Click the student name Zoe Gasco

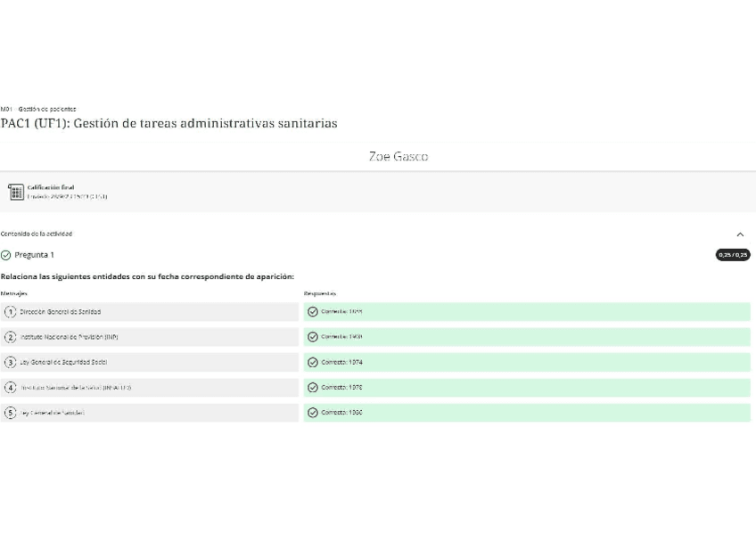click(398, 157)
